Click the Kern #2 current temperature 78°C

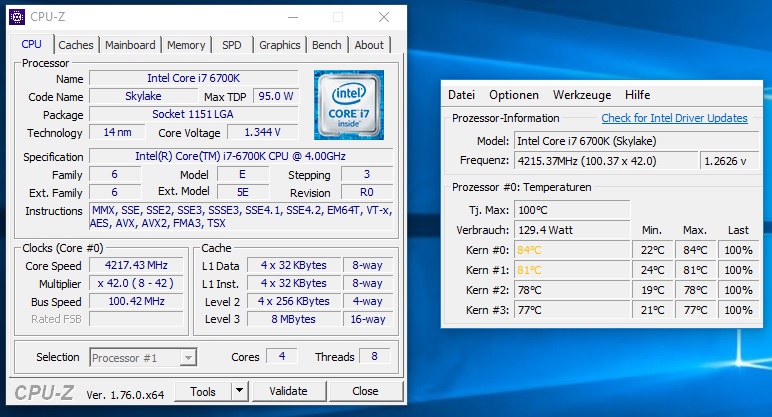coord(572,290)
